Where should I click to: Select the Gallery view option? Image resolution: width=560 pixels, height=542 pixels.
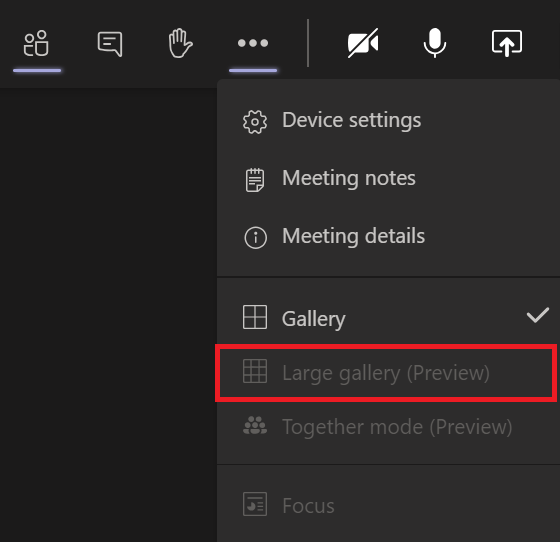(389, 317)
